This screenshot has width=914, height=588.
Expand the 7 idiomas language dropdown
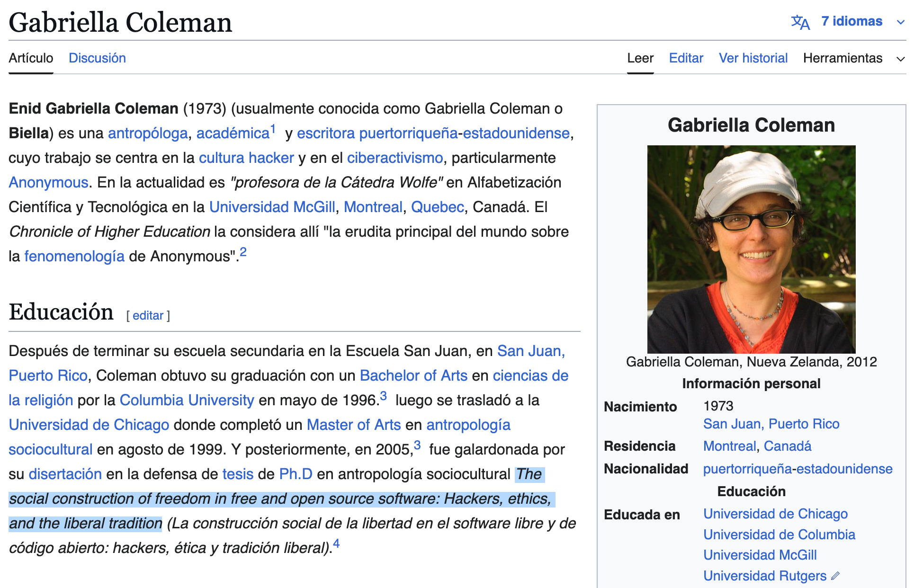pyautogui.click(x=851, y=21)
